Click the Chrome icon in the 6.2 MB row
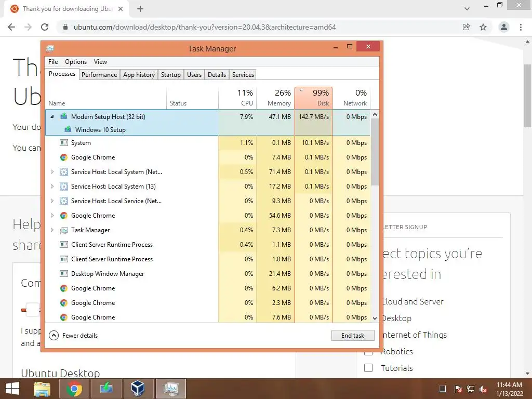This screenshot has height=399, width=532. (x=63, y=288)
